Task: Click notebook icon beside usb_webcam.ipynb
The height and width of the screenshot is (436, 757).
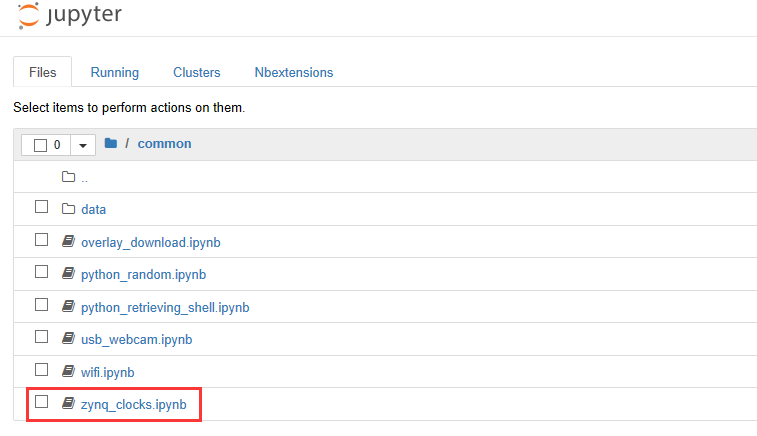Action: 68,338
